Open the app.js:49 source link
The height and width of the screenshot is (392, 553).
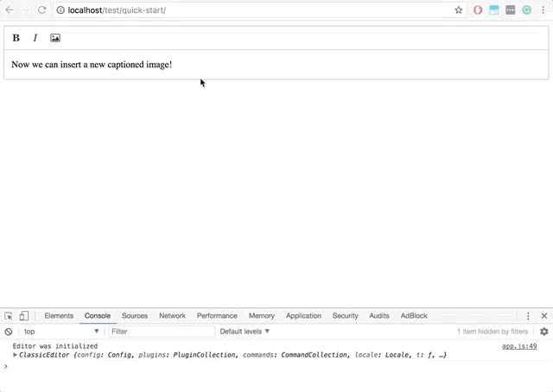coord(519,346)
